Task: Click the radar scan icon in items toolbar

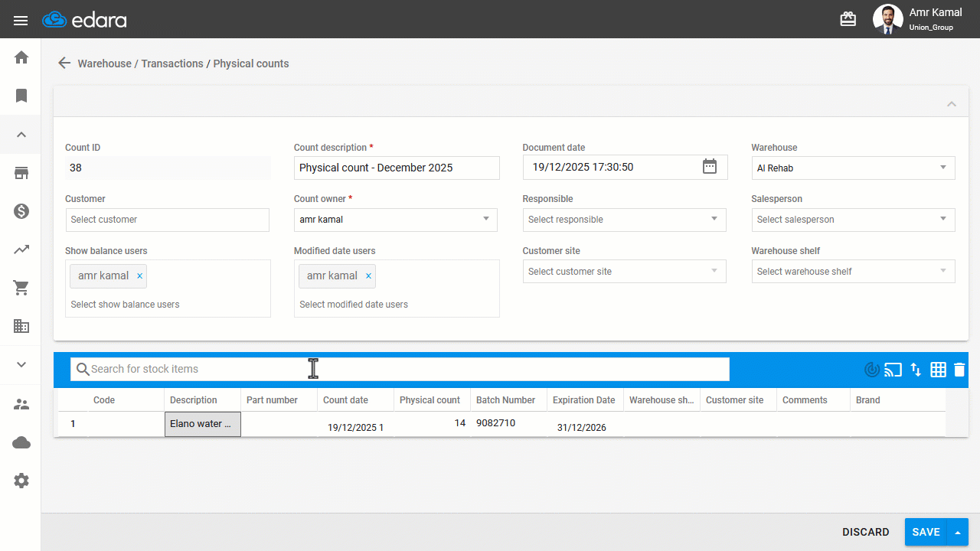Action: click(x=871, y=370)
